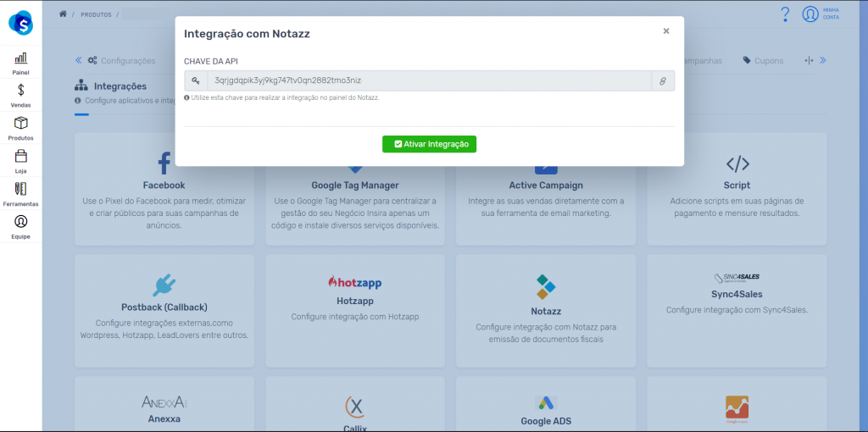868x432 pixels.
Task: Open the help question mark icon
Action: coord(784,14)
